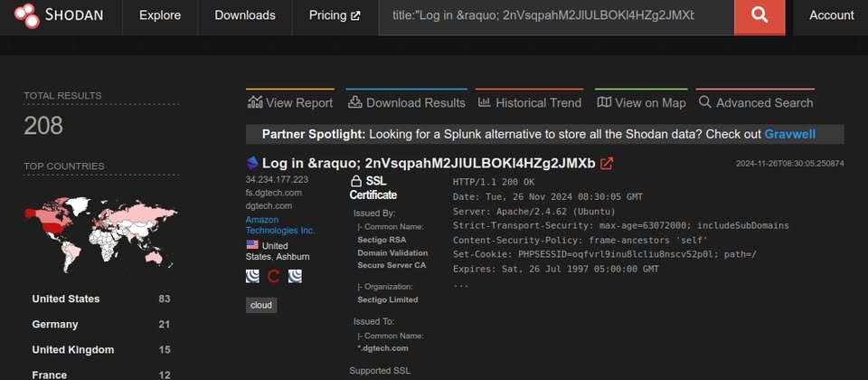Filter results by United Kingdom
This screenshot has width=868, height=380.
point(73,350)
